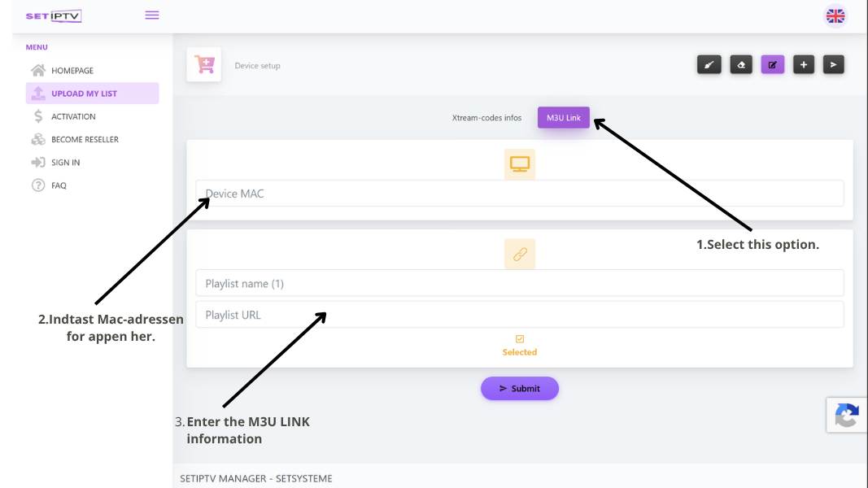The width and height of the screenshot is (868, 488).
Task: Open the language flag selector
Action: click(x=835, y=16)
